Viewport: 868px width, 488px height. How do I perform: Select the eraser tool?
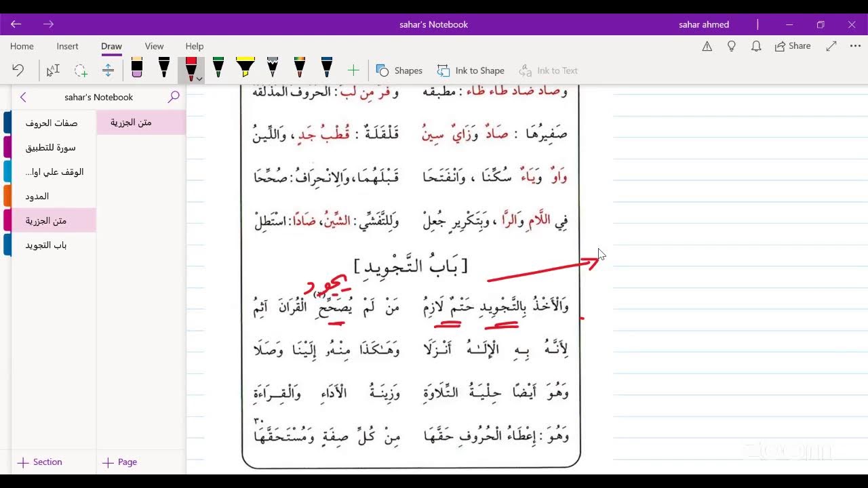tap(137, 68)
